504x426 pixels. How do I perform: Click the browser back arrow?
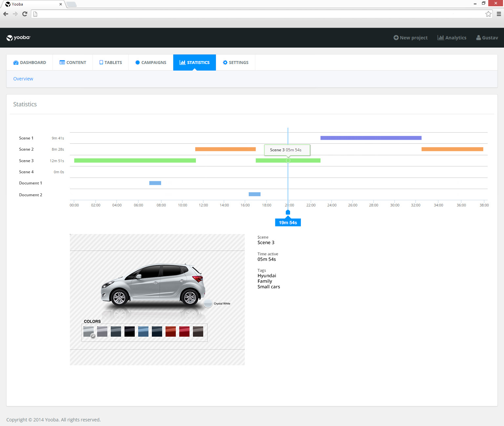click(x=6, y=14)
